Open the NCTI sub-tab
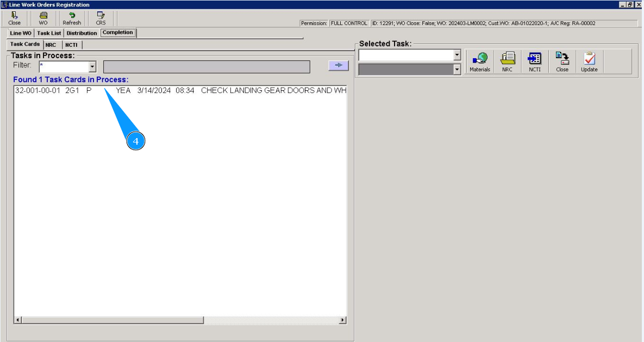Viewport: 644px width, 342px height. click(71, 45)
